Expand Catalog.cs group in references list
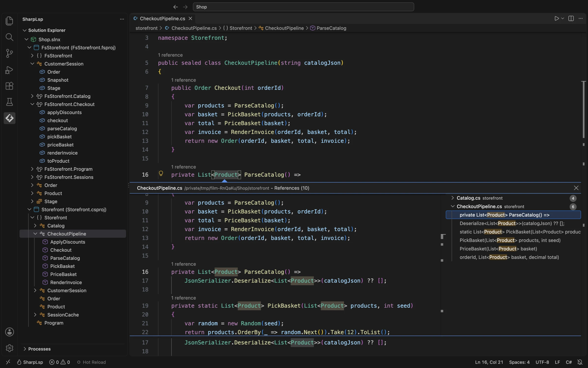 [x=453, y=198]
